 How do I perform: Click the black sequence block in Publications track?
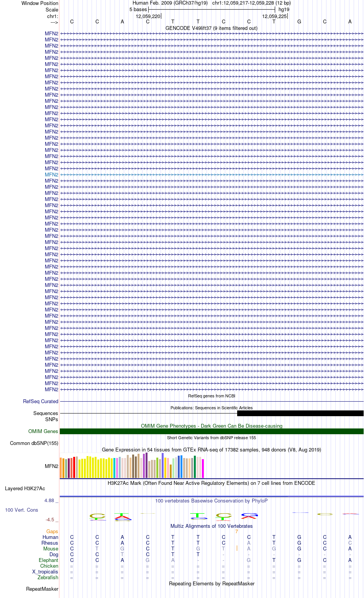300,413
